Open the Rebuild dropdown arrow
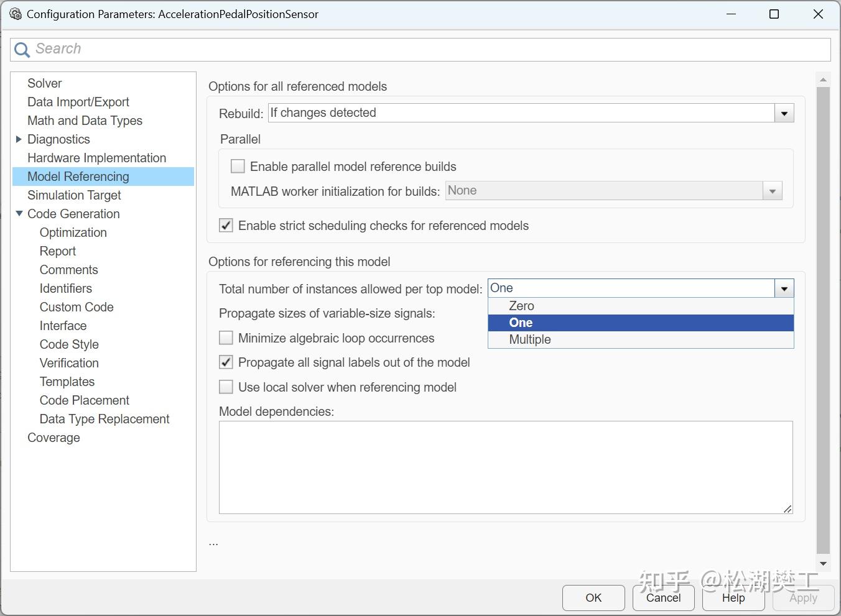Image resolution: width=841 pixels, height=616 pixels. click(x=784, y=113)
